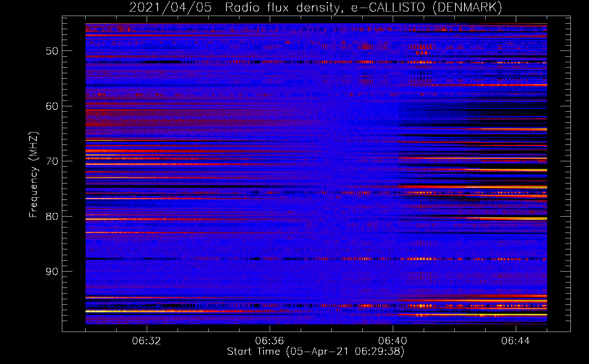Click the 60 frequency tick label

pyautogui.click(x=52, y=106)
